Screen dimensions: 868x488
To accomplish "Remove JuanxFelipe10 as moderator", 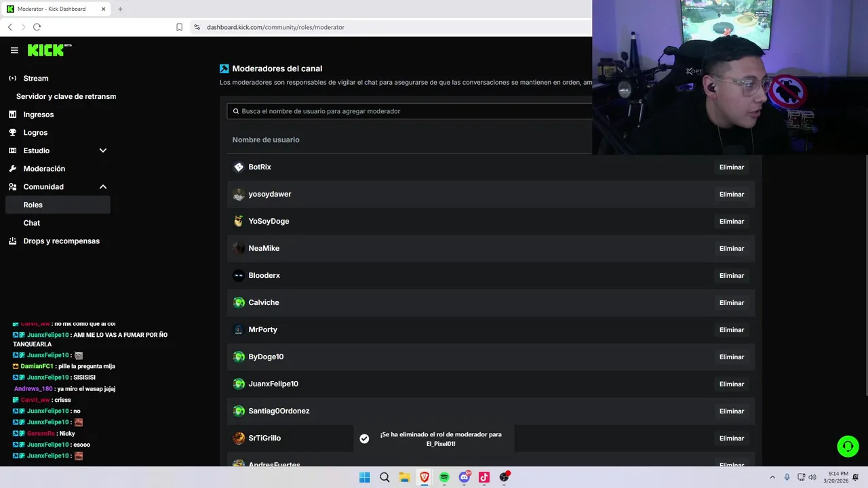I will 732,384.
